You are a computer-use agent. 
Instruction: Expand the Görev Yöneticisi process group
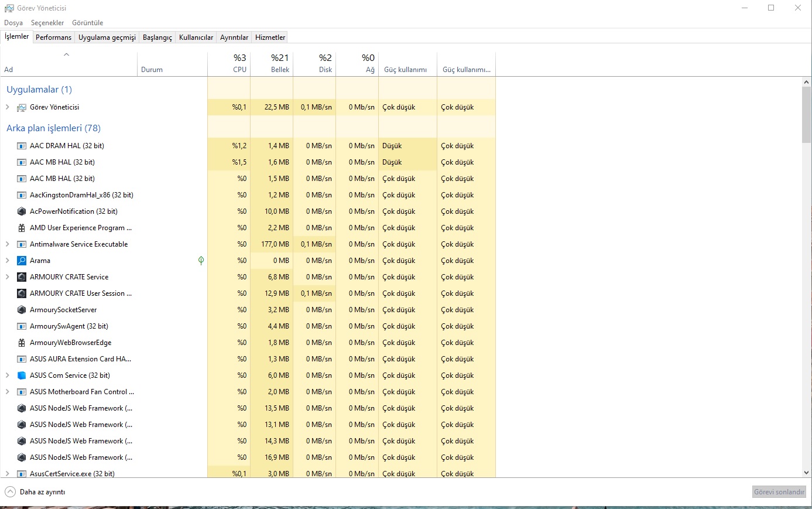tap(8, 107)
